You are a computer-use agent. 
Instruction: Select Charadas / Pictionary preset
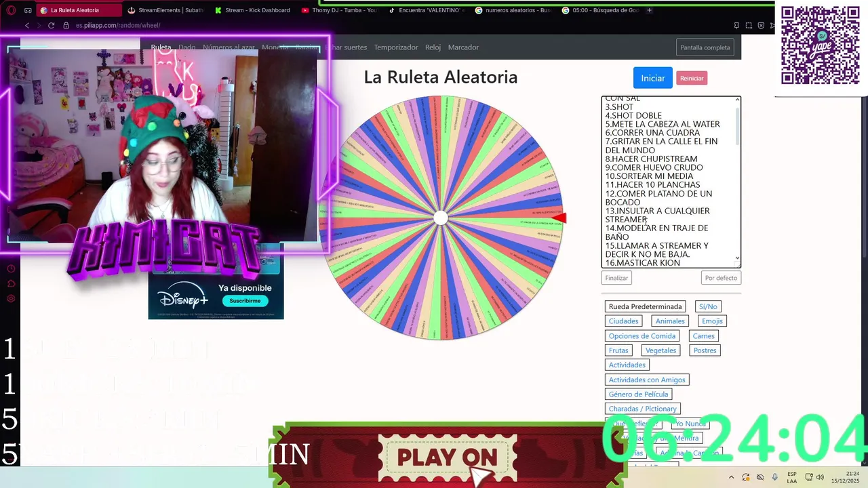tap(642, 409)
